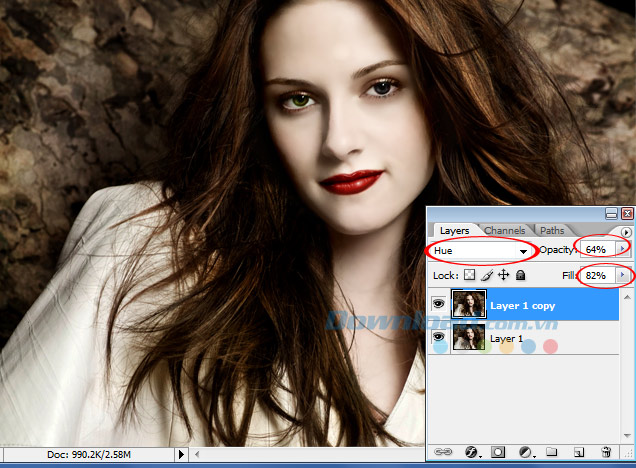636x468 pixels.
Task: Select the Layer 1 thumbnail
Action: (x=469, y=337)
